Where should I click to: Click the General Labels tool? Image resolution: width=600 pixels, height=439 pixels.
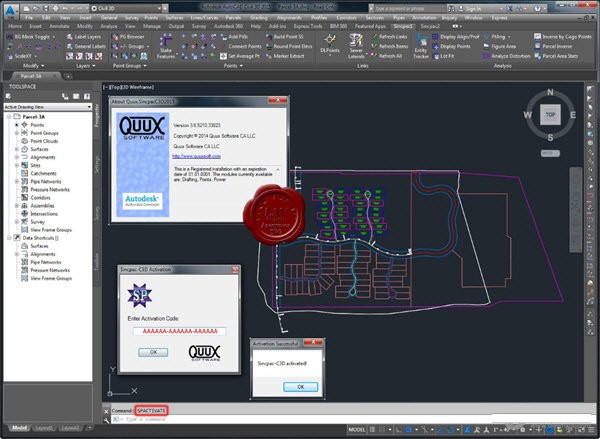(86, 46)
